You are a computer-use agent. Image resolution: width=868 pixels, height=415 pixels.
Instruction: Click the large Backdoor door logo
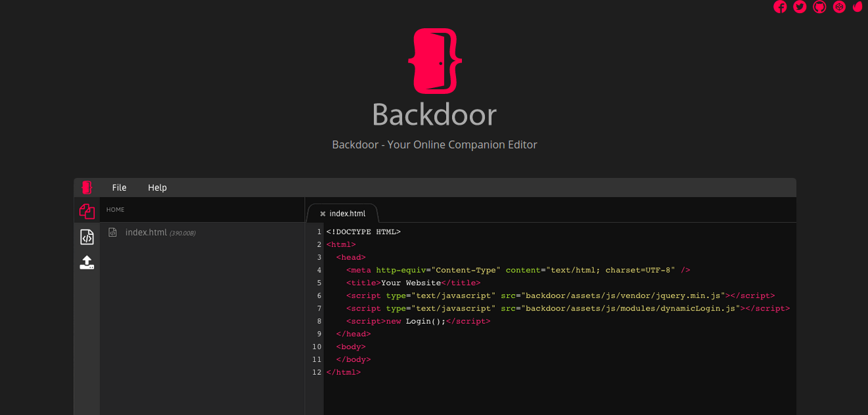(434, 60)
